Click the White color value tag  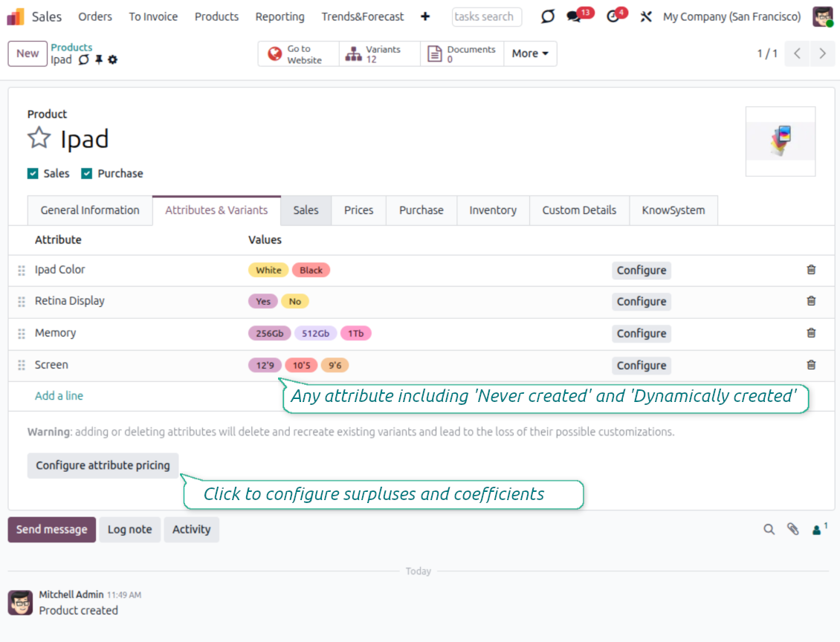pos(268,270)
